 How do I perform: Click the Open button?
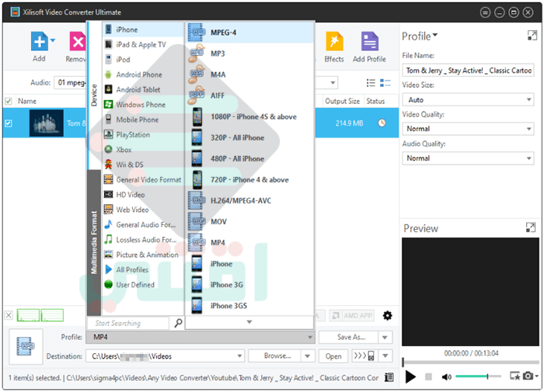333,356
